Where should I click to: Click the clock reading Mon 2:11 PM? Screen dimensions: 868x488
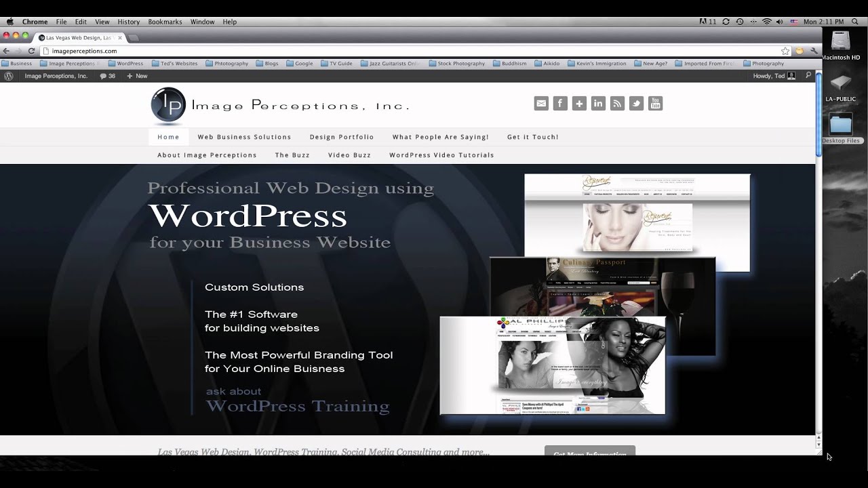823,22
